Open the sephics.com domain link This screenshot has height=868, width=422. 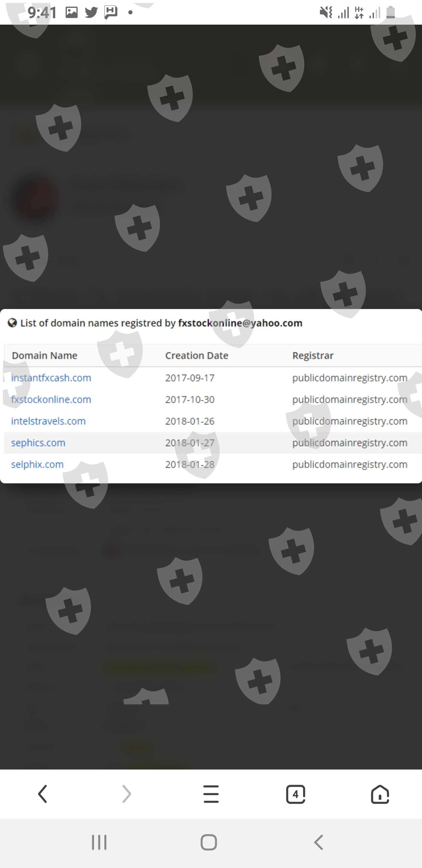(x=38, y=443)
